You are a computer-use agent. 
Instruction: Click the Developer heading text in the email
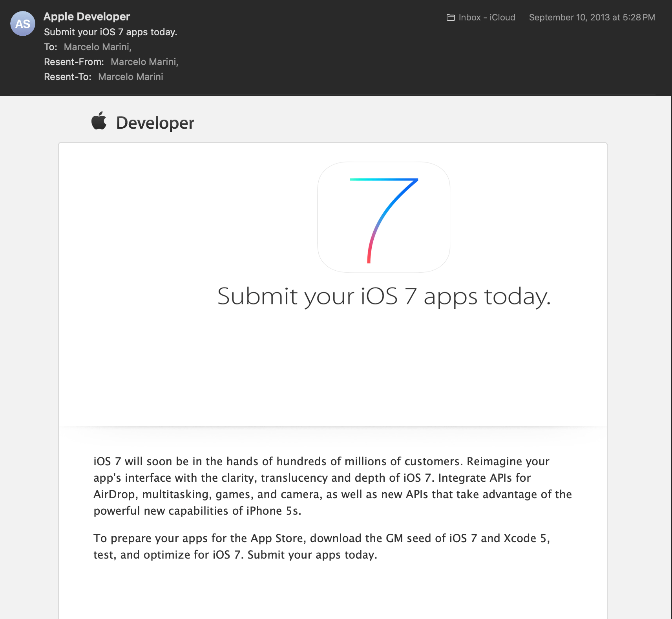155,123
